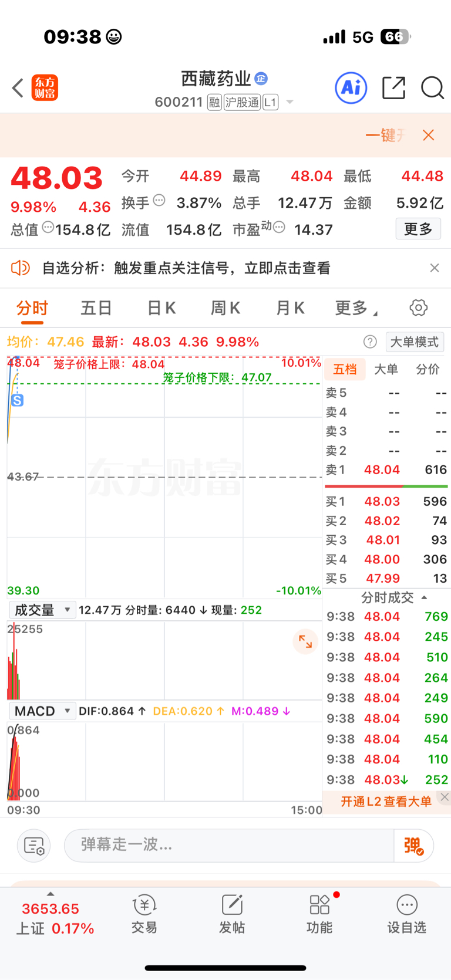
Task: Select the 买2 48.02 order row
Action: tap(386, 521)
